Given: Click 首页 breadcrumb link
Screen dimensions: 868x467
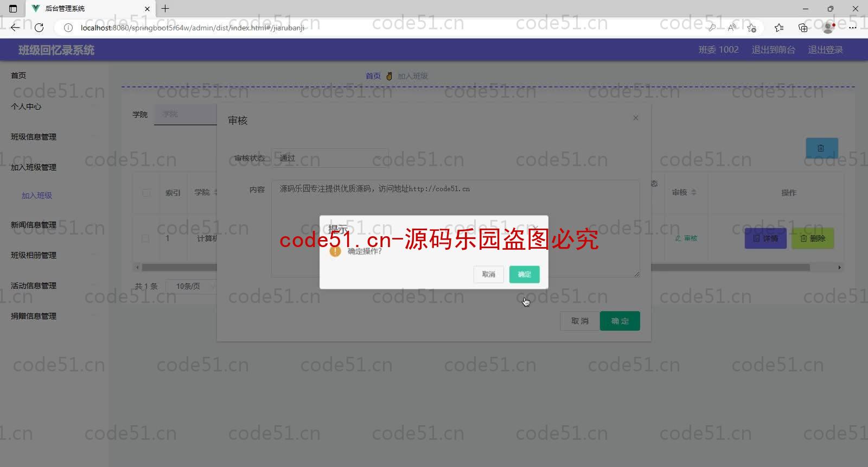Looking at the screenshot, I should [x=373, y=76].
